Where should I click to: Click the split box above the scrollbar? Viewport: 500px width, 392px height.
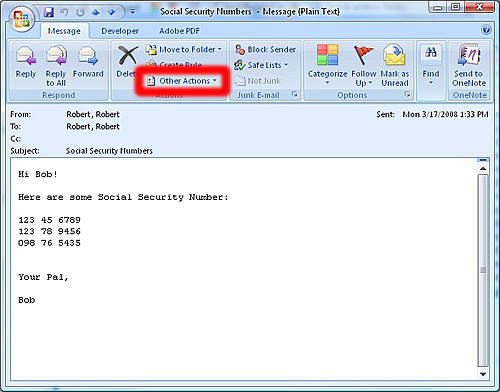coord(483,161)
